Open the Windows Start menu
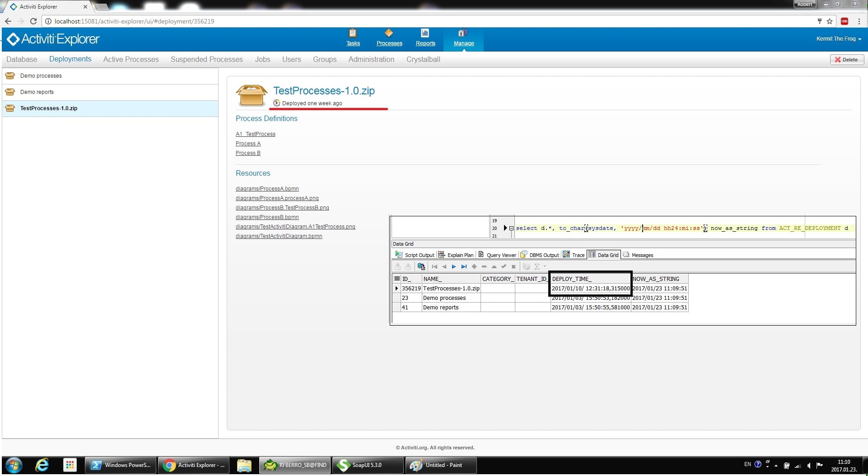Image resolution: width=868 pixels, height=476 pixels. point(14,465)
